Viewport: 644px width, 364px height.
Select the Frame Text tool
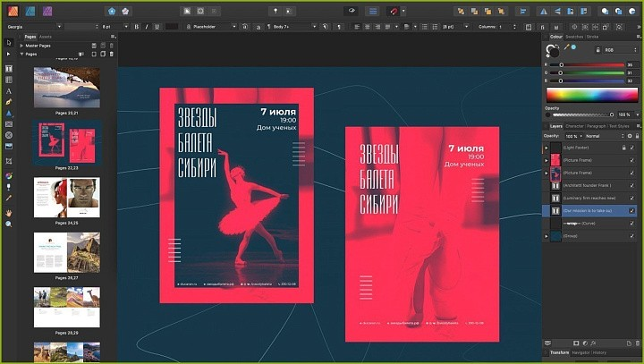coord(9,68)
